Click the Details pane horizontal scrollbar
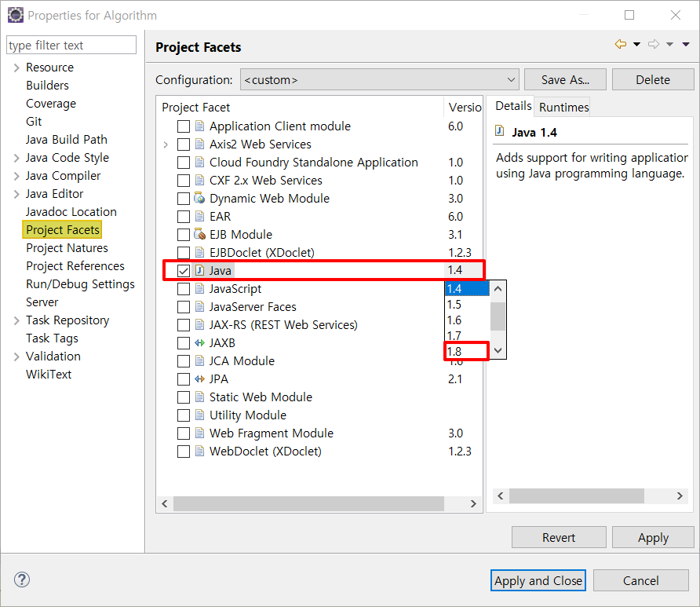 (x=576, y=495)
